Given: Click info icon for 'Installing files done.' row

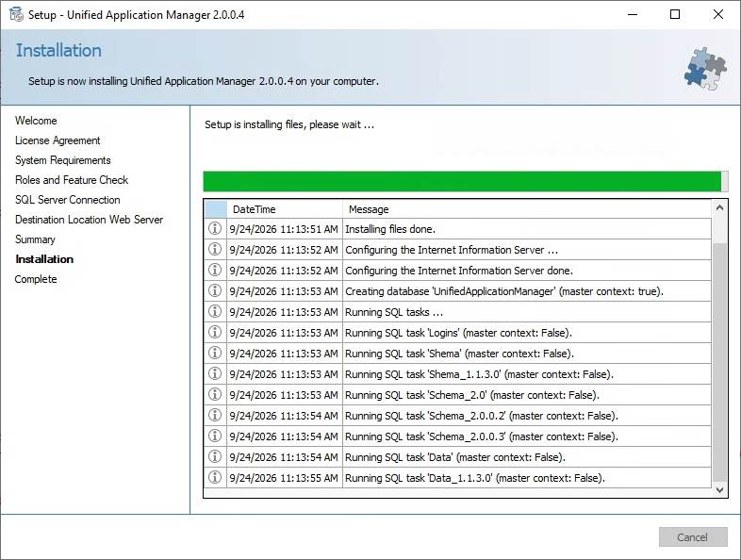Looking at the screenshot, I should (x=215, y=229).
